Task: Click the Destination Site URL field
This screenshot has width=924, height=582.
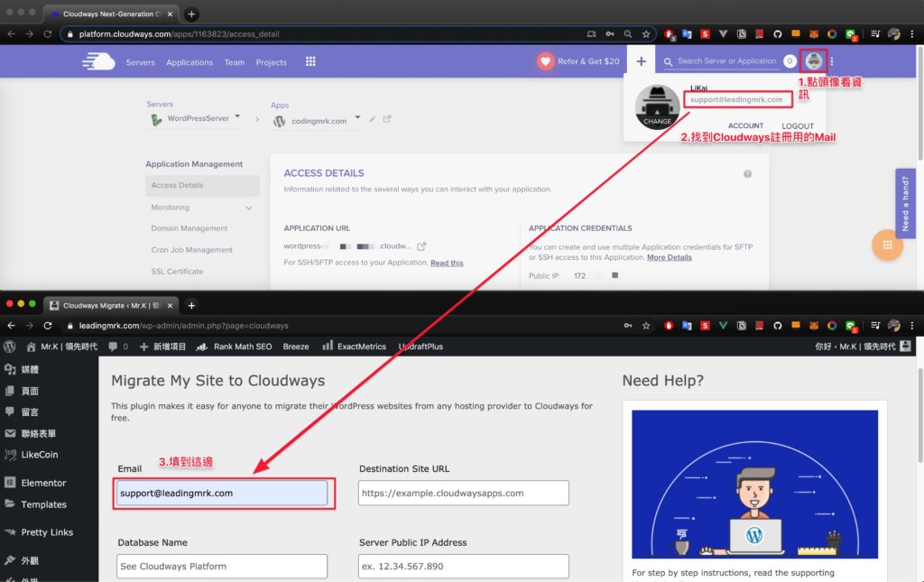Action: [463, 493]
